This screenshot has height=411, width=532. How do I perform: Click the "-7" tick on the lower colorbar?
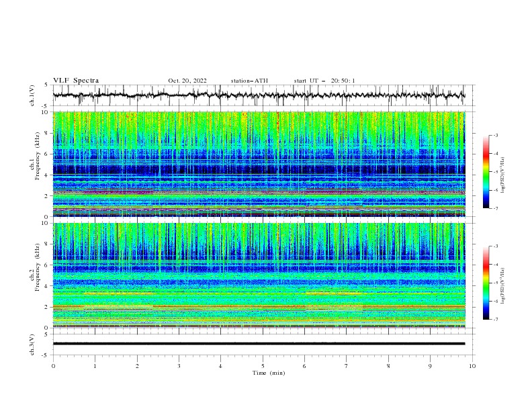[x=495, y=319]
